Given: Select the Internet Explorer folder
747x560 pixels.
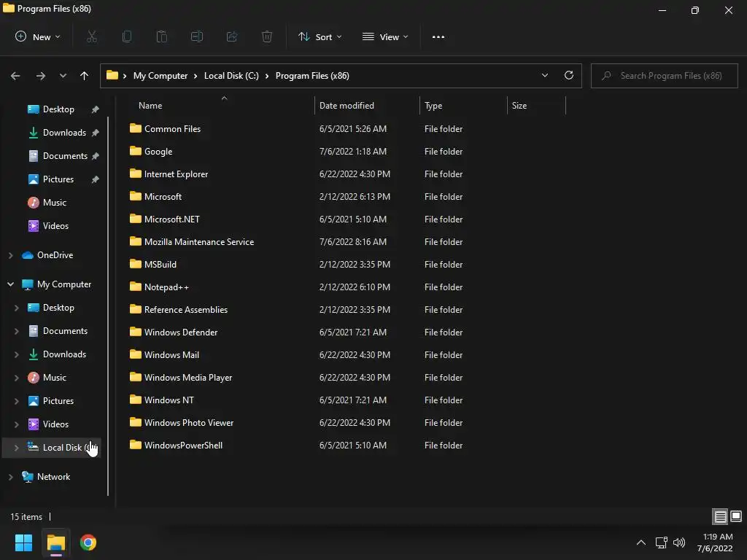Looking at the screenshot, I should [176, 174].
